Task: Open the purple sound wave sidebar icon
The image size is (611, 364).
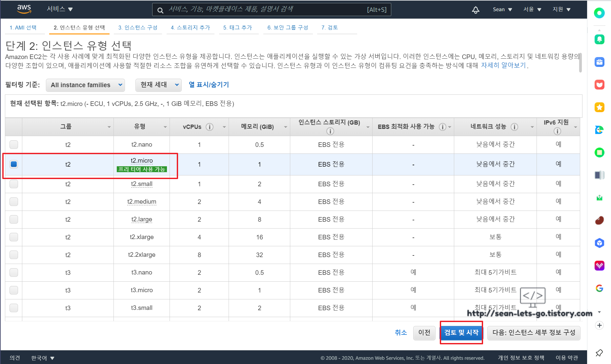Action: tap(599, 266)
